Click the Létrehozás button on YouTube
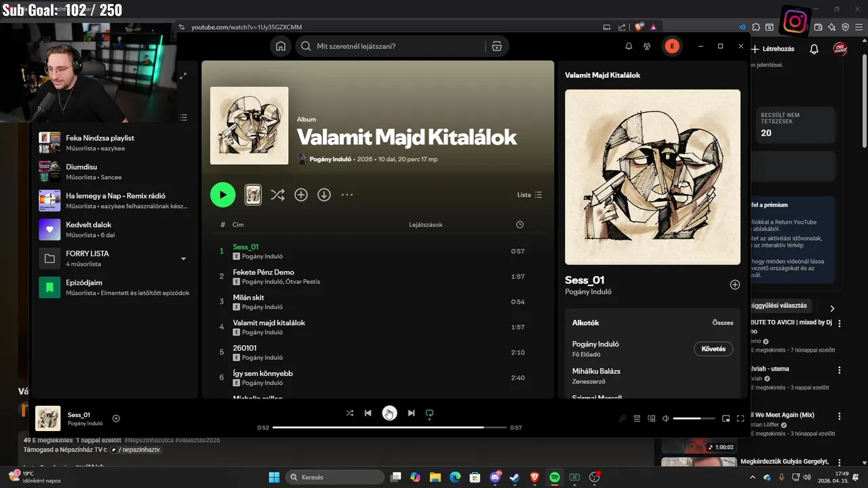This screenshot has height=488, width=868. pyautogui.click(x=772, y=49)
